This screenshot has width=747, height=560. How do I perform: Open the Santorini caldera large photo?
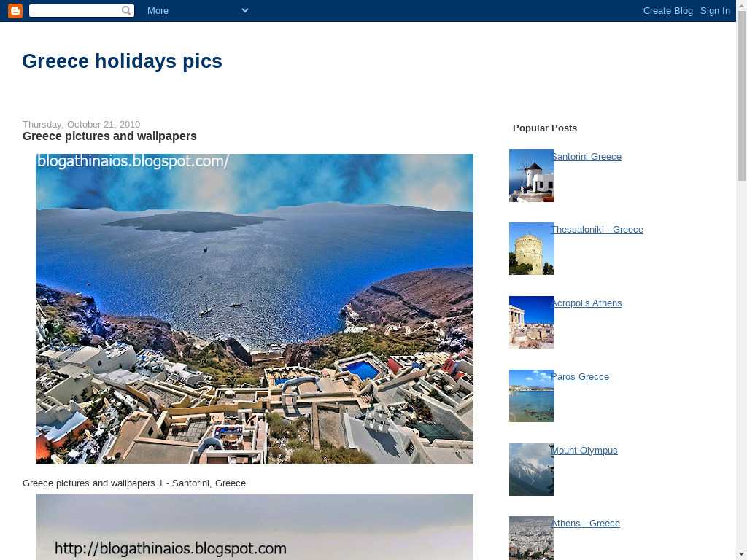coord(255,308)
